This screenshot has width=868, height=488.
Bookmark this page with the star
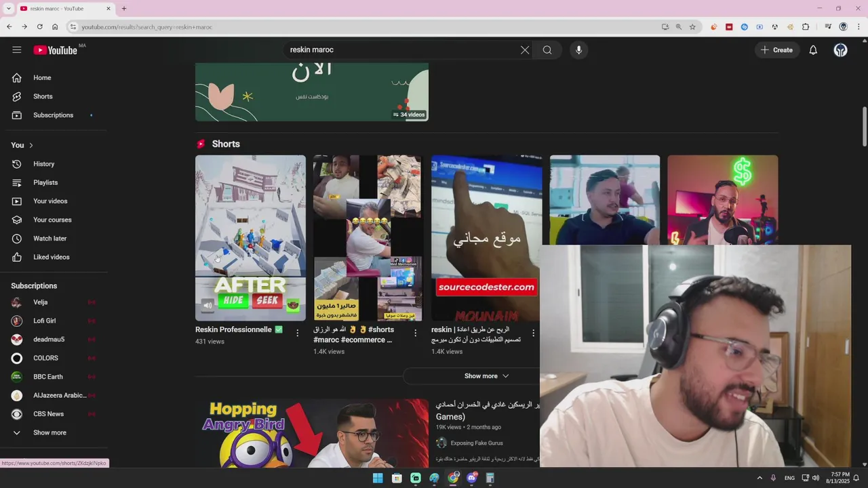692,26
